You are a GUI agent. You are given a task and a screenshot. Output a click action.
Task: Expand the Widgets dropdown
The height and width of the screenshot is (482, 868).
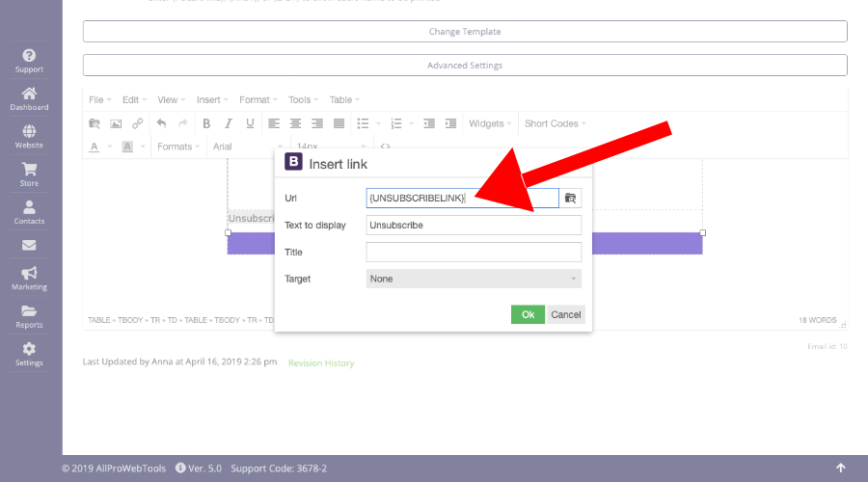click(x=490, y=123)
